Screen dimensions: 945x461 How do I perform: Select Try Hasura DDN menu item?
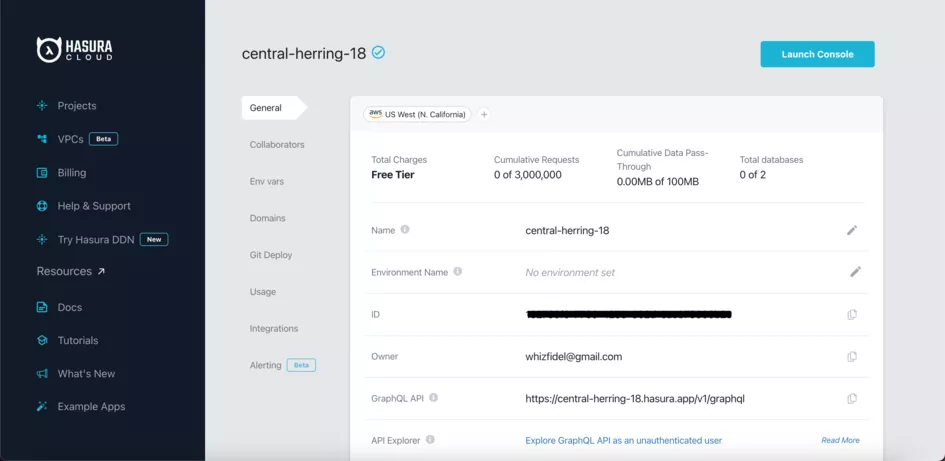96,239
